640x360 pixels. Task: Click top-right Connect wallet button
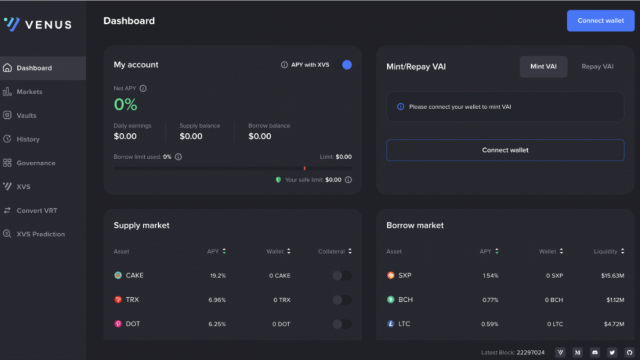(x=600, y=20)
